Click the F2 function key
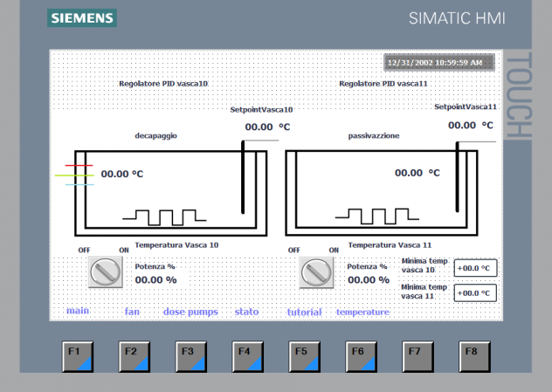 point(135,356)
